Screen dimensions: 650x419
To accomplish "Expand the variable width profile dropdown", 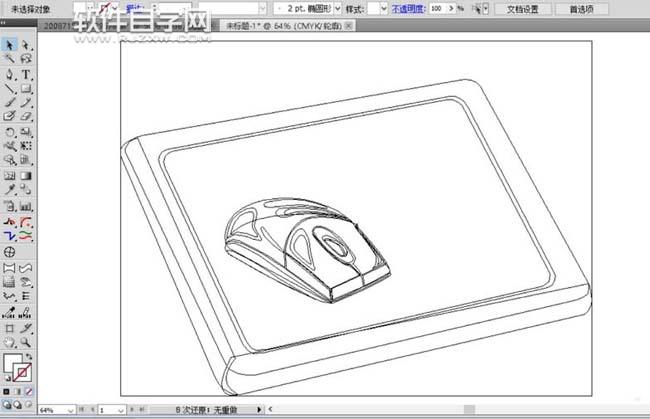I will (x=262, y=8).
